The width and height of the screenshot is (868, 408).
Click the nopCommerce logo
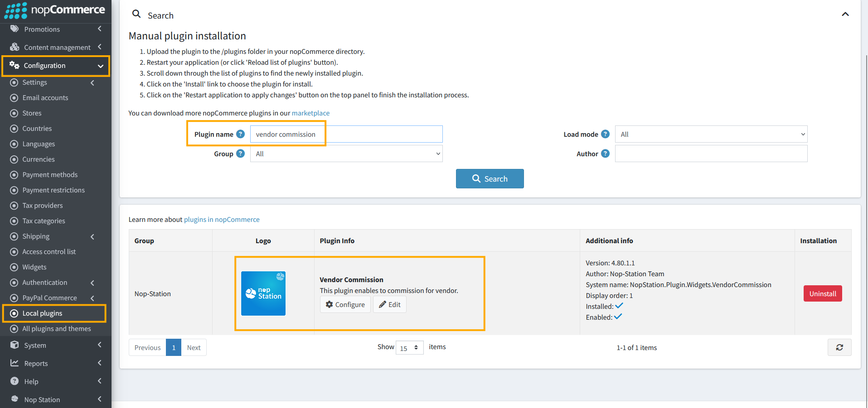[54, 10]
